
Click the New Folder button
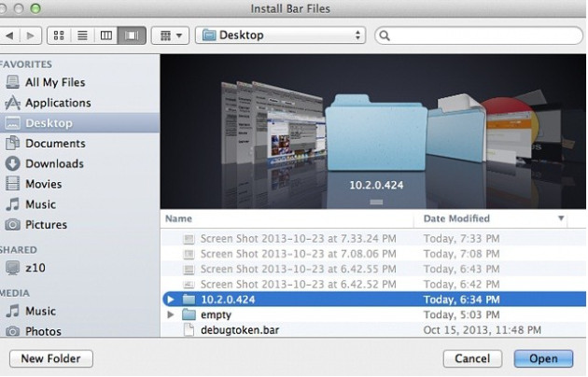point(51,358)
